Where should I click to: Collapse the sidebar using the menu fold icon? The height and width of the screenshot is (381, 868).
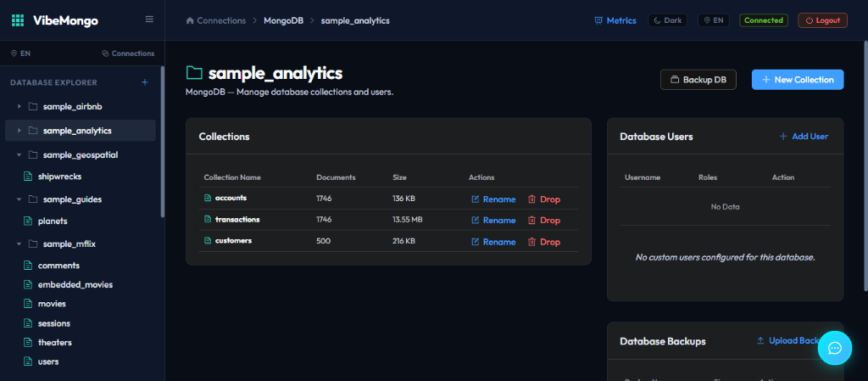click(x=149, y=20)
